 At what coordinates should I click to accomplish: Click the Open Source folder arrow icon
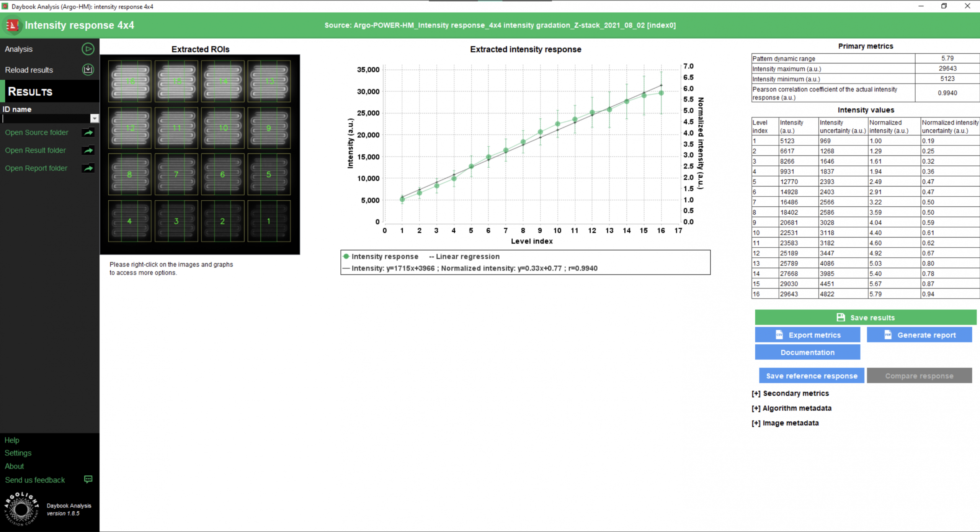tap(88, 133)
